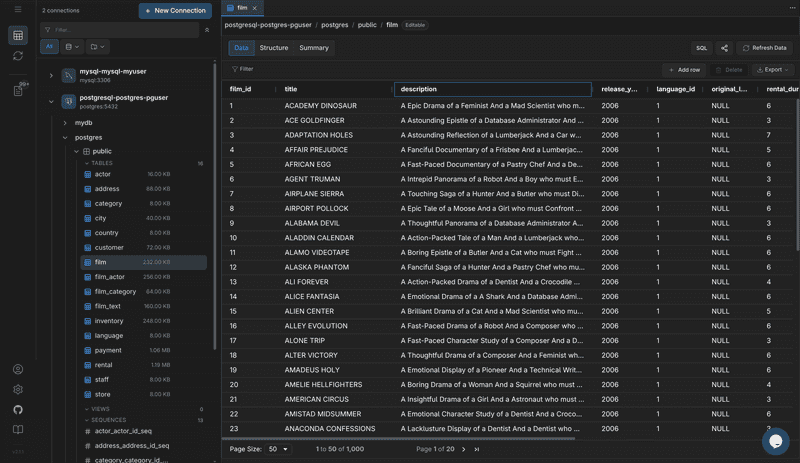Click the film tab table icon
Screen dimensions: 800x463
click(x=230, y=8)
